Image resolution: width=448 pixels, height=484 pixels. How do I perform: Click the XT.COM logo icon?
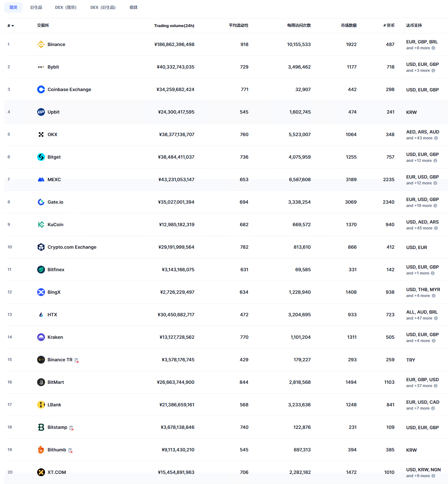(x=41, y=472)
